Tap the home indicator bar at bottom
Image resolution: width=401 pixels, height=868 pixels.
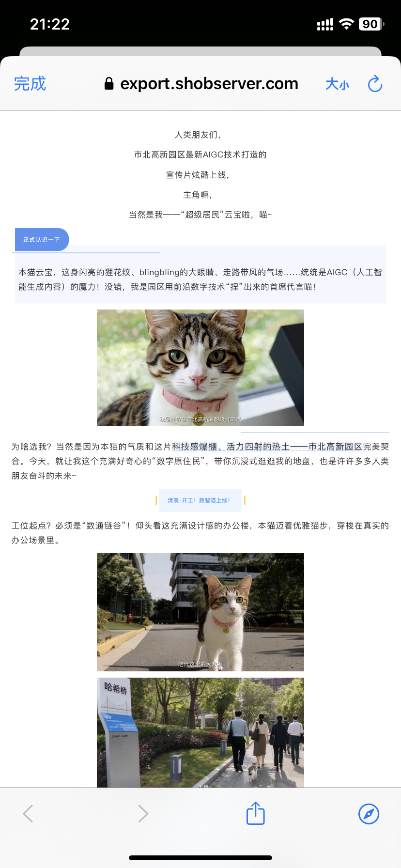pos(200,858)
